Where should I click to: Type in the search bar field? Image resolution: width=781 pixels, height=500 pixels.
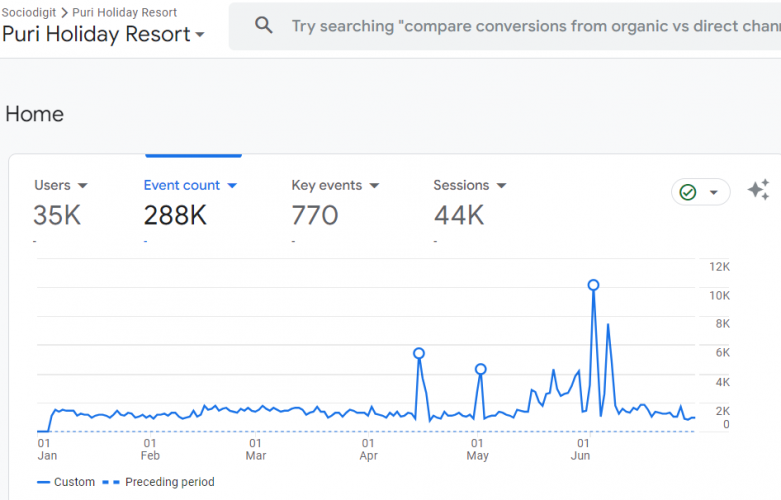tap(530, 26)
